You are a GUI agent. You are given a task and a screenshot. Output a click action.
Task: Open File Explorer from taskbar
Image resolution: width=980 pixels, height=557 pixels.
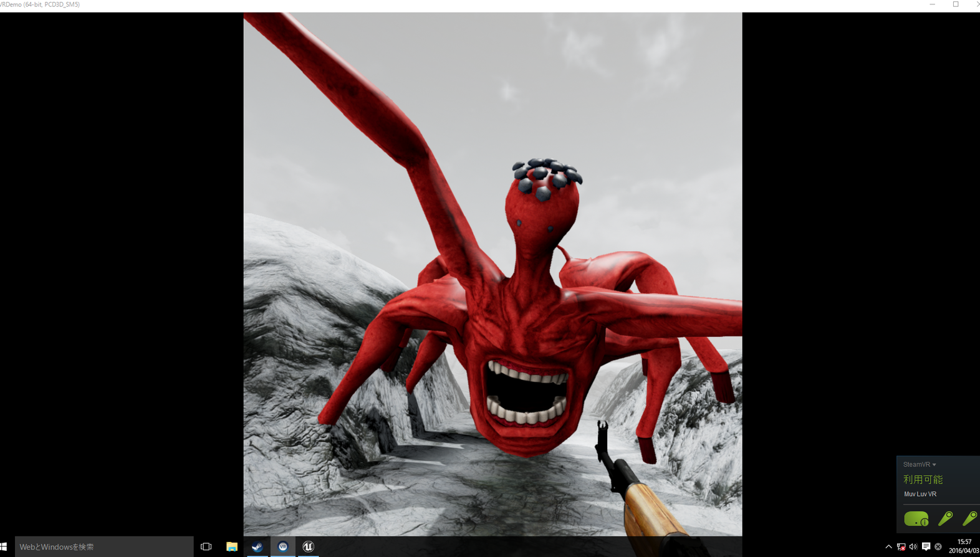[232, 546]
